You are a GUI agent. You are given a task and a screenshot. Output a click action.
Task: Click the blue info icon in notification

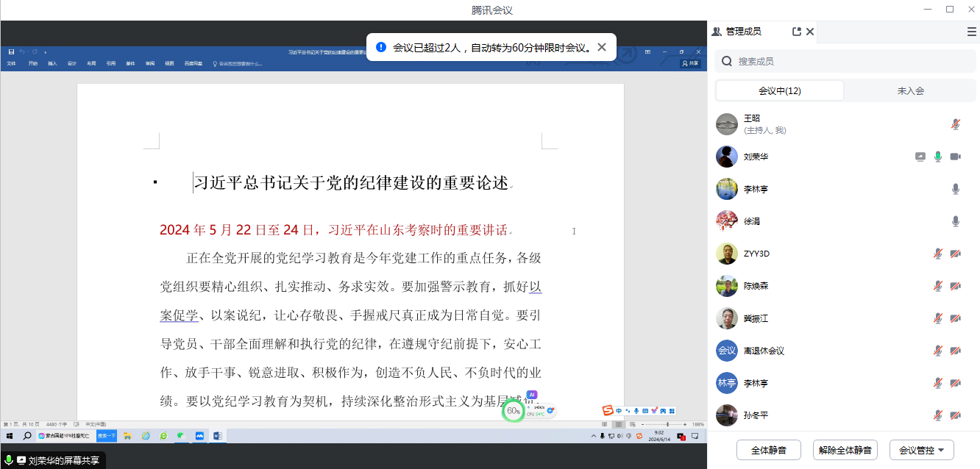(x=381, y=47)
